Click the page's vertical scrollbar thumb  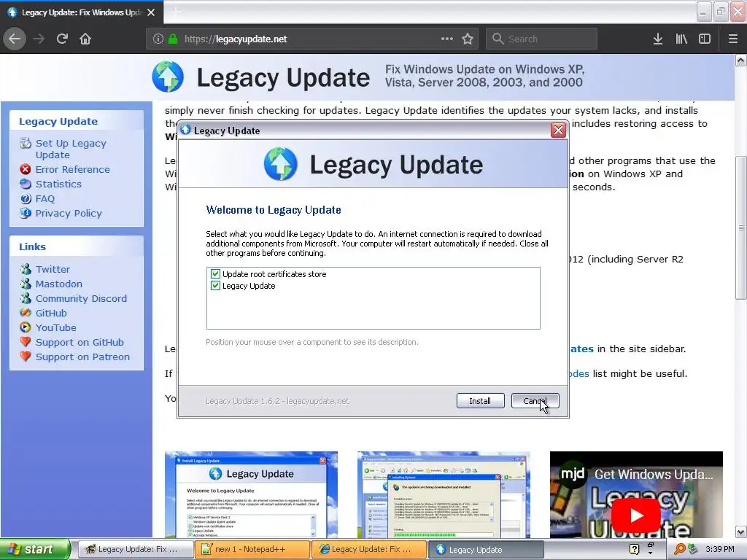[741, 227]
